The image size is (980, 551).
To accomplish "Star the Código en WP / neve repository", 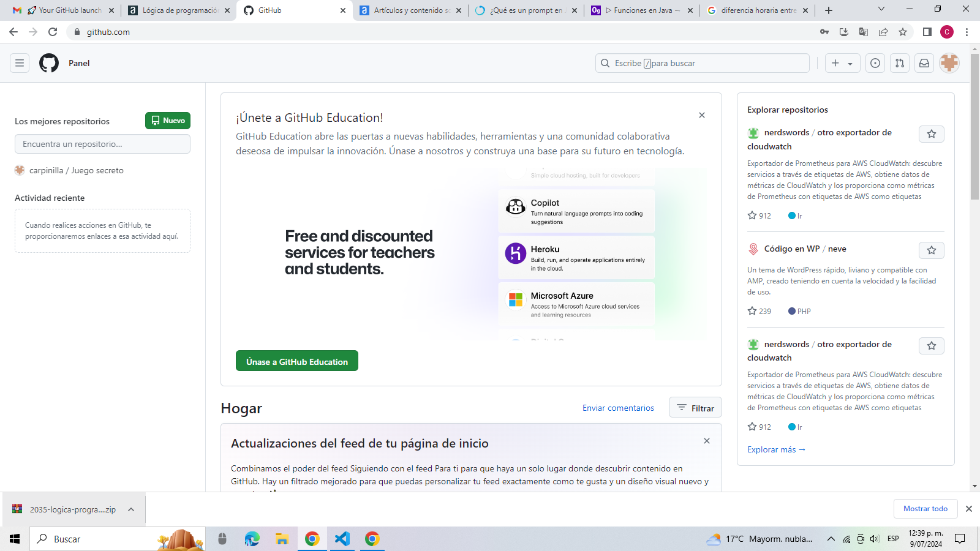I will tap(932, 250).
